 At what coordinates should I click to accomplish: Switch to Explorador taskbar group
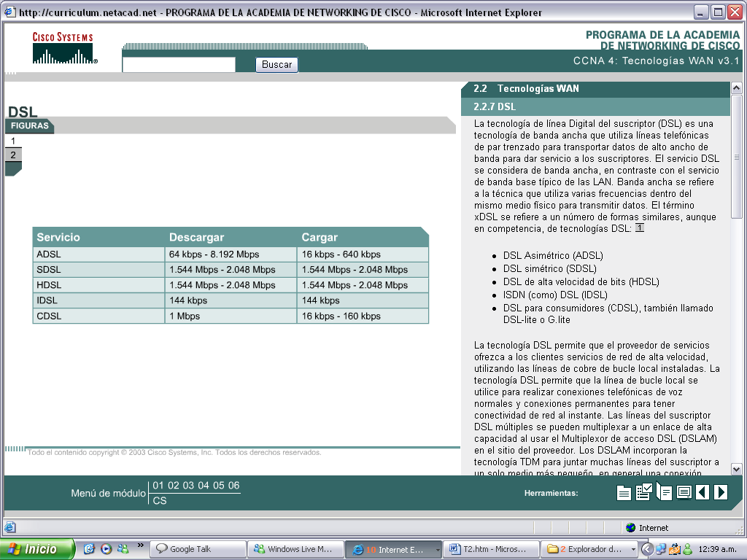pos(589,549)
